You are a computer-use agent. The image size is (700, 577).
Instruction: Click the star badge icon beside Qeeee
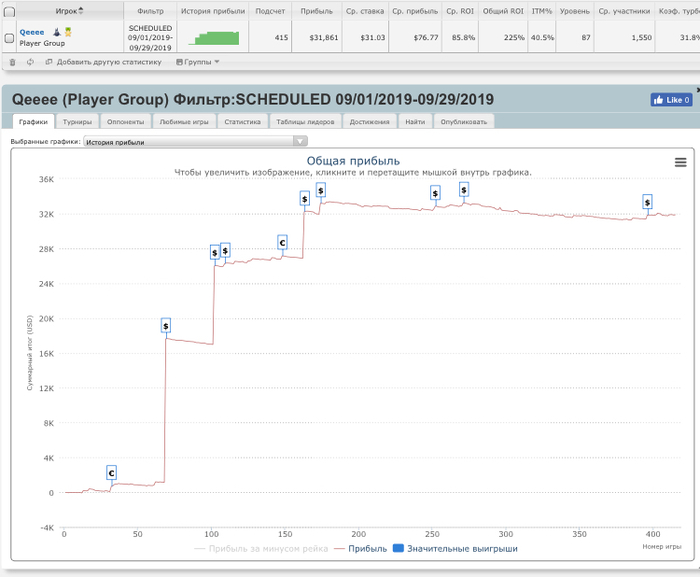68,32
